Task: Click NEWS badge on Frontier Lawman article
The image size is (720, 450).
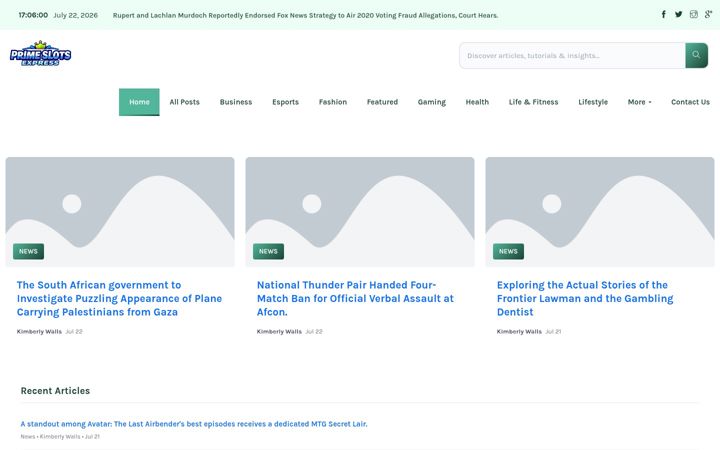Action: [508, 251]
